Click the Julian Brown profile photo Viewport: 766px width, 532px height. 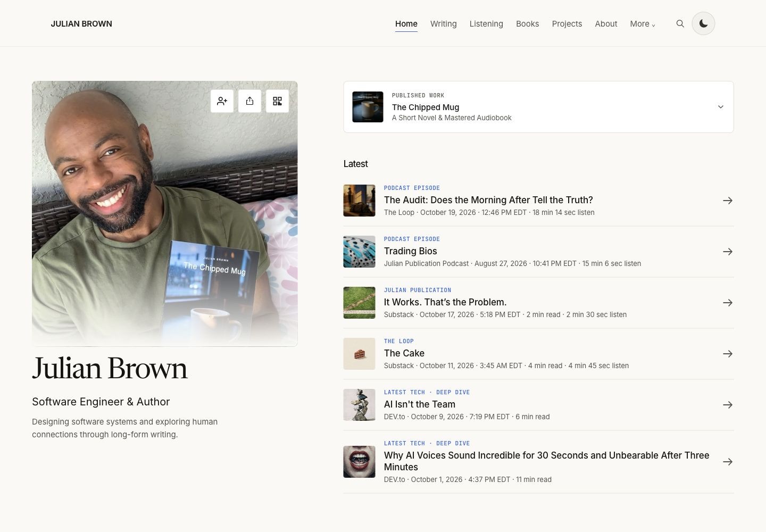[x=165, y=214]
